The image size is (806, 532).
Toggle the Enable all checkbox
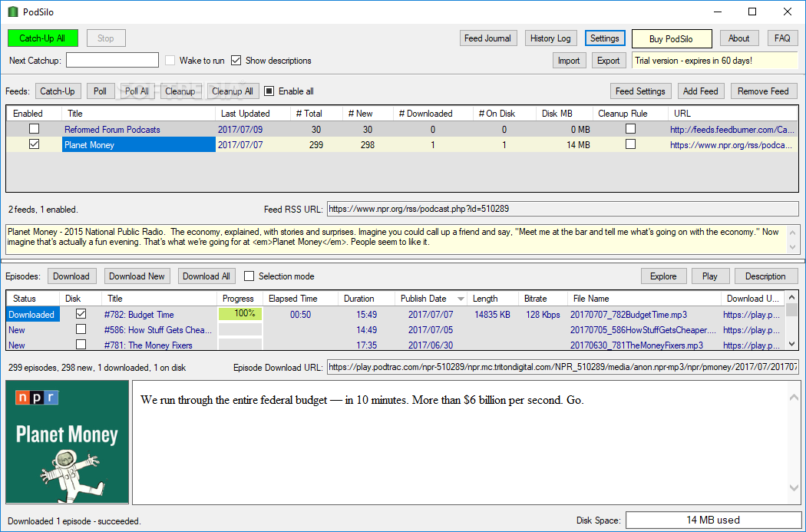[269, 91]
